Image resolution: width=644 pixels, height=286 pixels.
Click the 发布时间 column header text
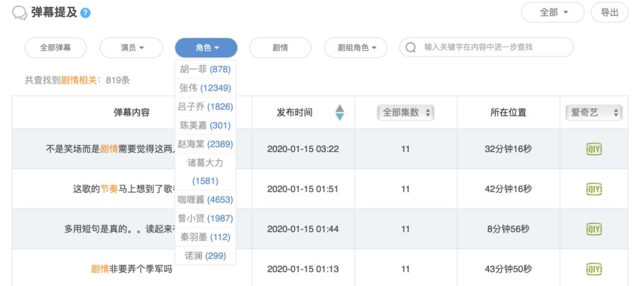pyautogui.click(x=295, y=113)
